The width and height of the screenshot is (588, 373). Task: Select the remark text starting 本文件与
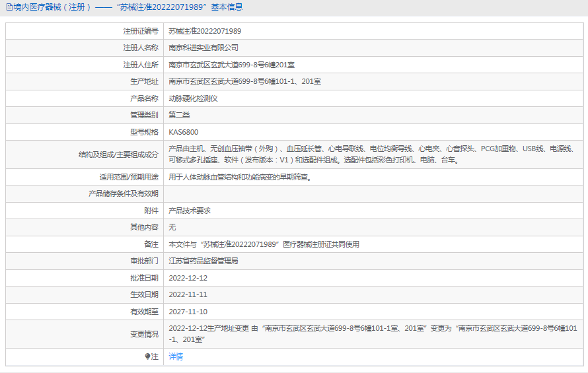point(264,244)
